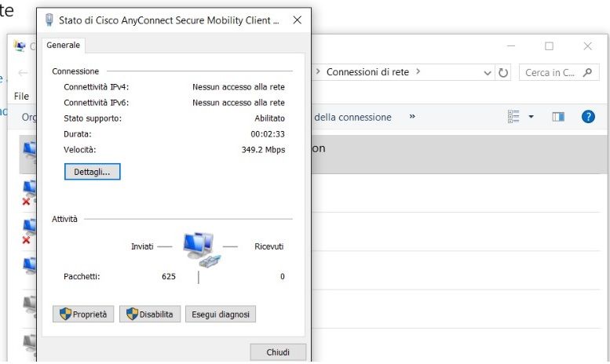Run Esegui diagnosi troubleshooting

[x=221, y=315]
